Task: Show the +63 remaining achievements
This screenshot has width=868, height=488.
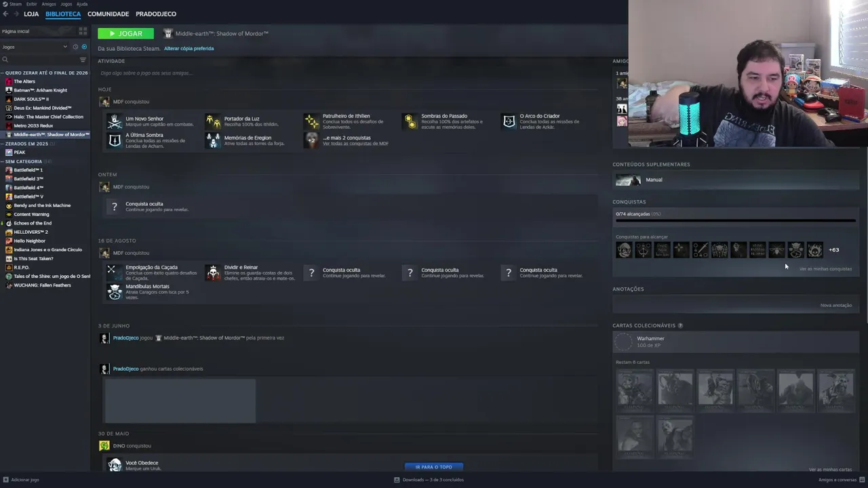Action: (834, 250)
